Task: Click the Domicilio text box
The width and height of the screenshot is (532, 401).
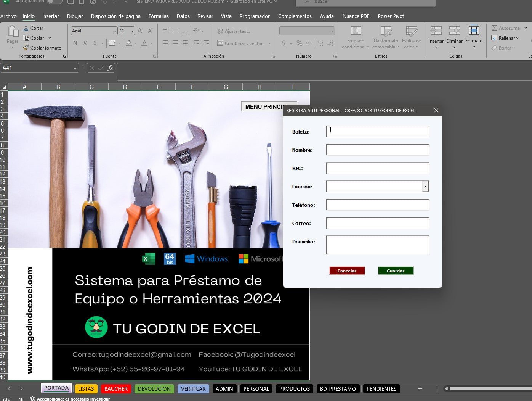Action: click(377, 245)
